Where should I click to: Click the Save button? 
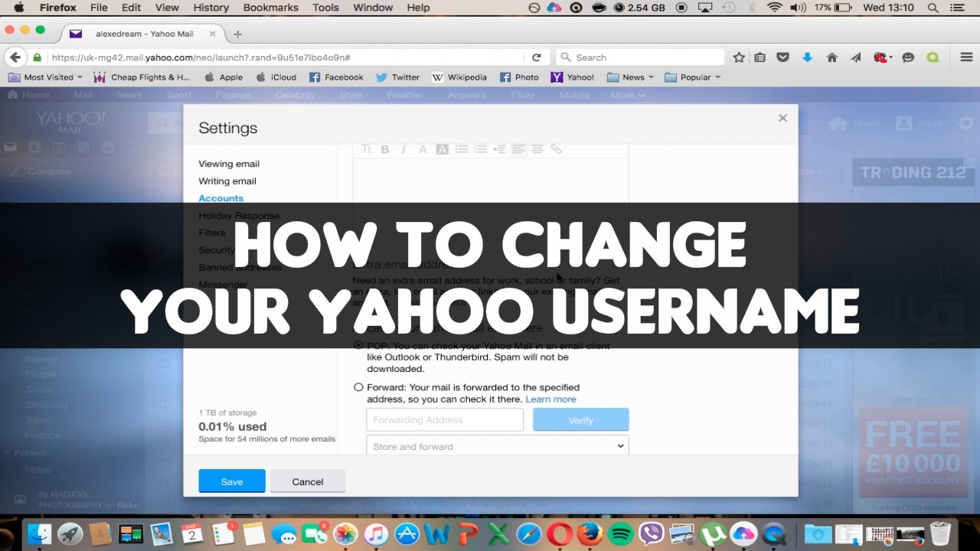[x=232, y=481]
